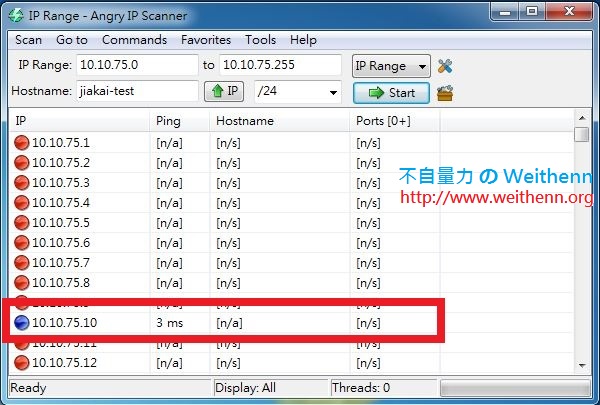Sort by the Ping column header

(x=180, y=121)
